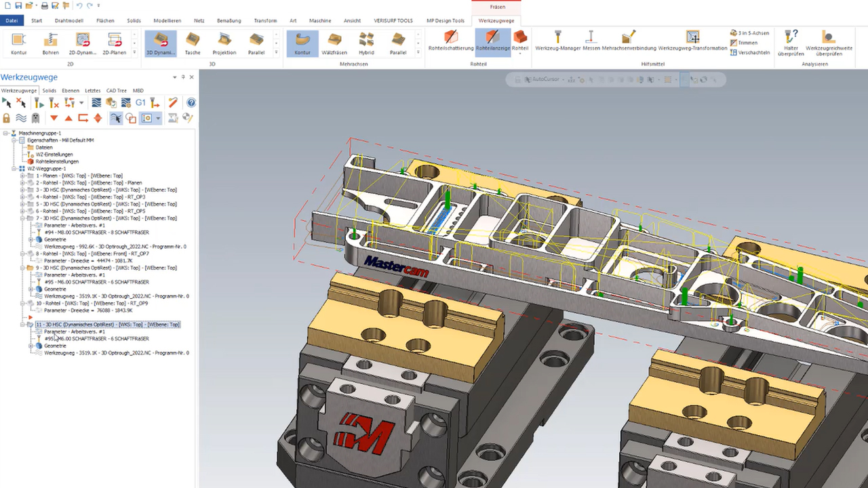Click the Trimmen button
Viewport: 868px width, 488px height.
747,43
